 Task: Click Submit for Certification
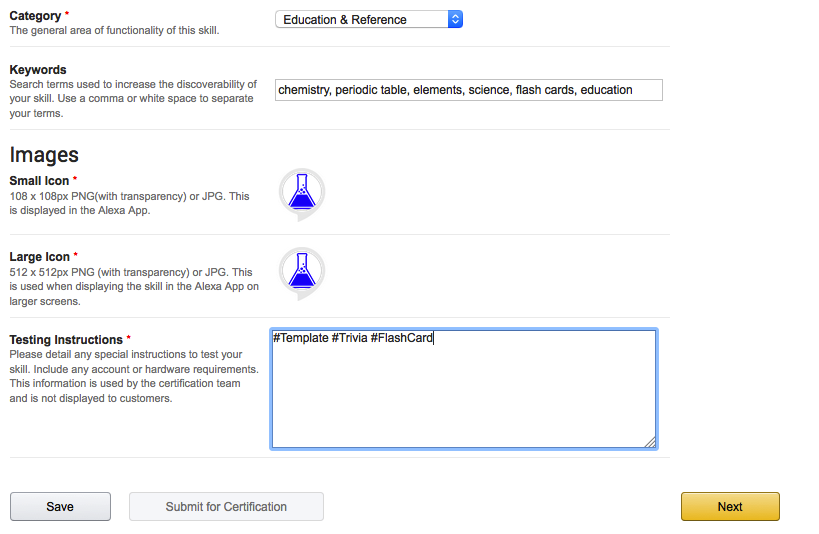(226, 507)
